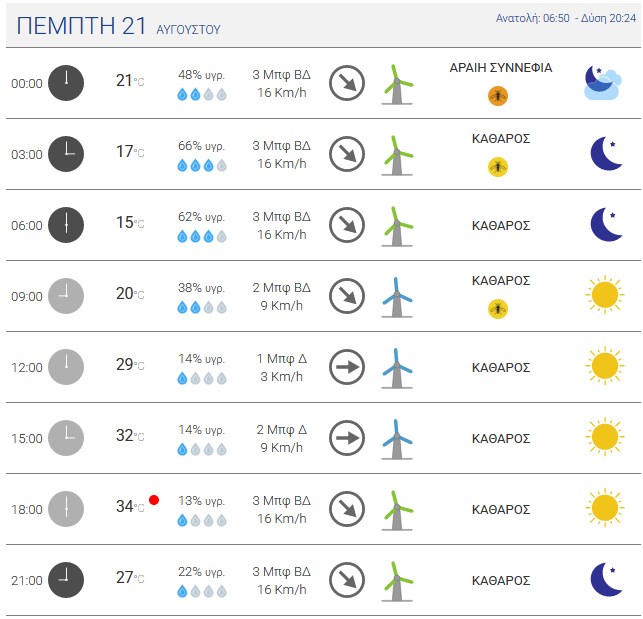Click the ΑΡΑΙΗ ΣΥΝΝΕΦΙΑ weather label
The height and width of the screenshot is (619, 643).
(501, 68)
